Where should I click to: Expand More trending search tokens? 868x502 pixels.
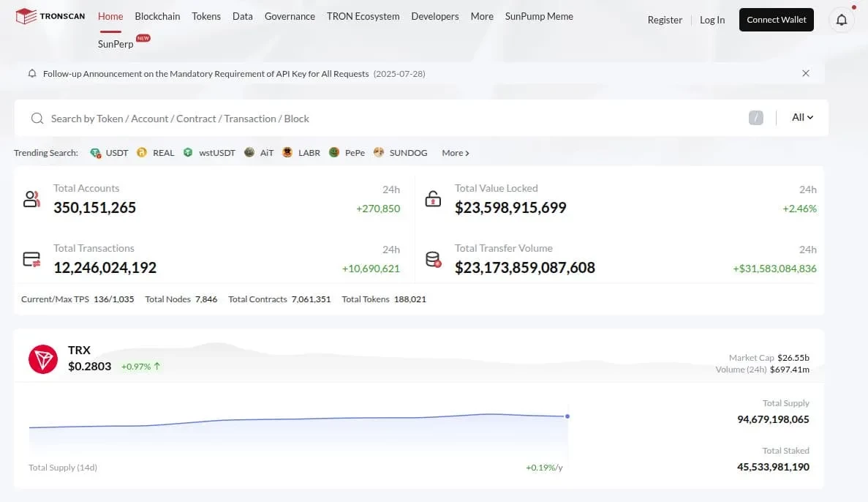[x=455, y=152]
